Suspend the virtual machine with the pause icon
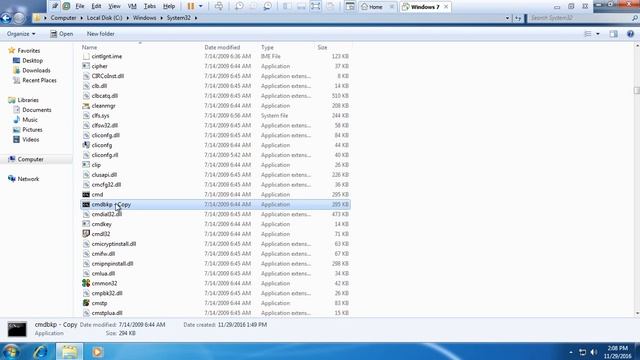The image size is (640, 360). tap(191, 6)
